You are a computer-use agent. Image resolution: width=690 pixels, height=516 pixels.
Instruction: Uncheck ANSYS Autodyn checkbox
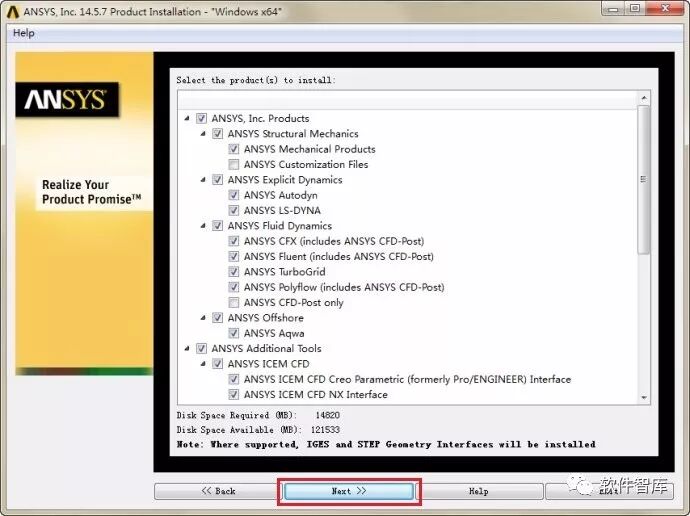click(234, 195)
